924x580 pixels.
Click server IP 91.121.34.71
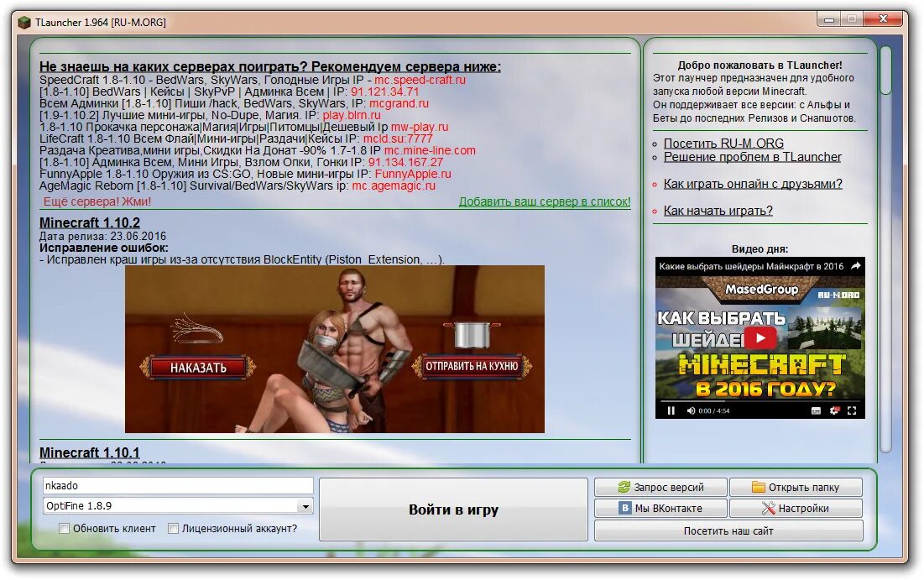point(385,91)
